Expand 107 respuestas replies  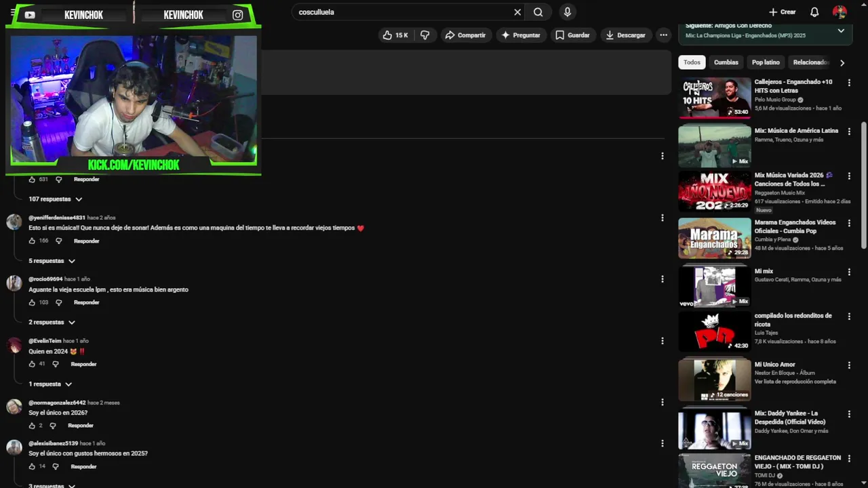(x=56, y=199)
